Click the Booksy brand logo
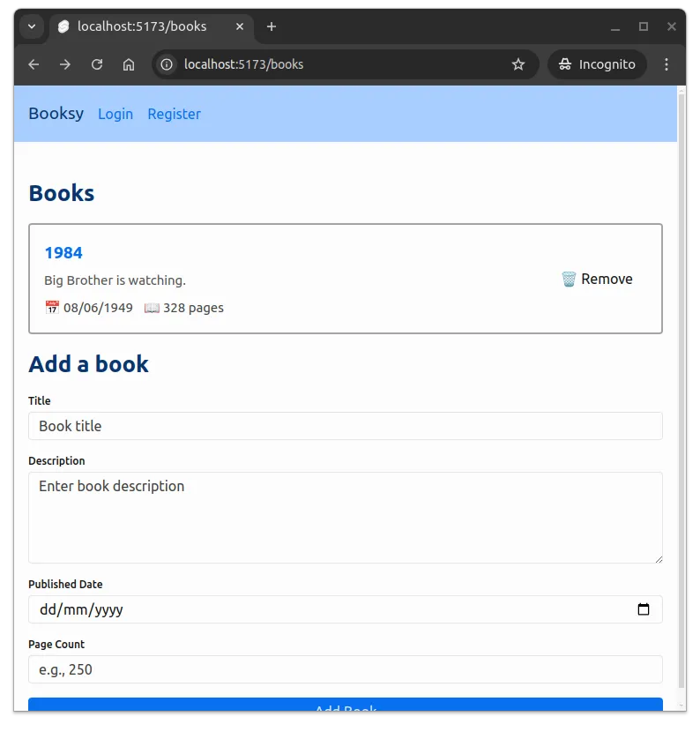This screenshot has height=739, width=700. pos(56,113)
